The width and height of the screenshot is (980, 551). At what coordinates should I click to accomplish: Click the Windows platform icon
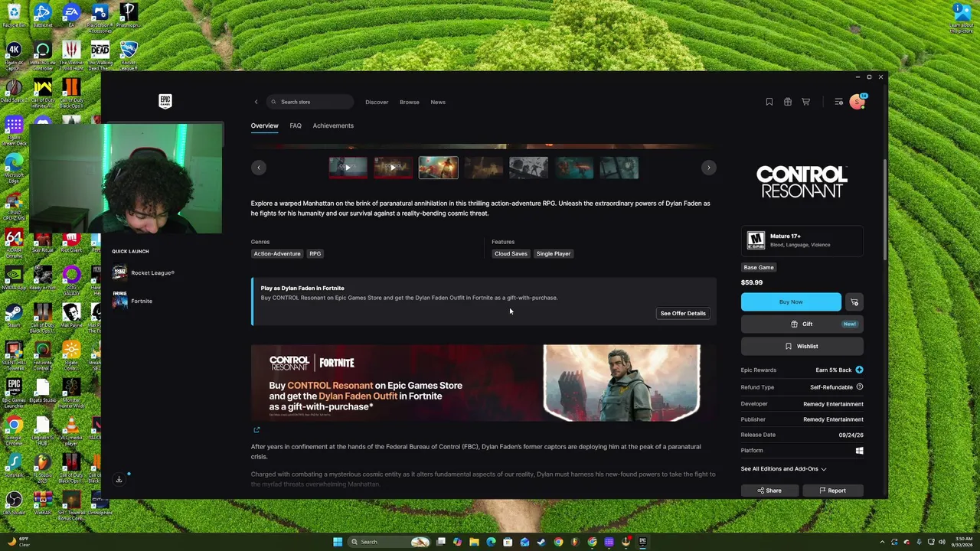[x=859, y=451]
